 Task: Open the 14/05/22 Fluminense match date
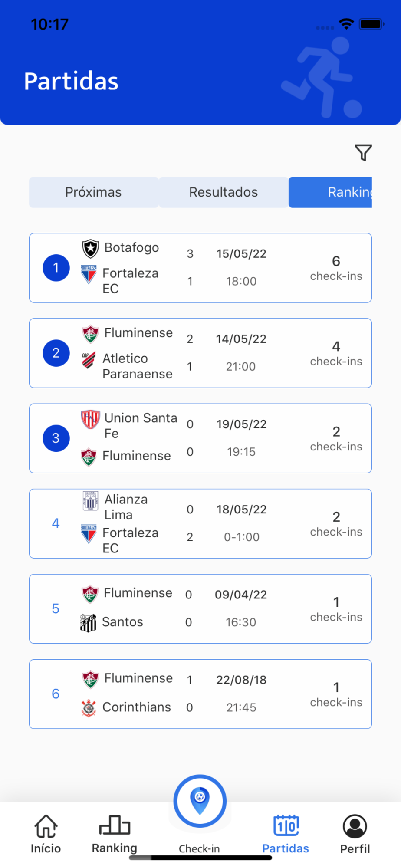pyautogui.click(x=241, y=339)
